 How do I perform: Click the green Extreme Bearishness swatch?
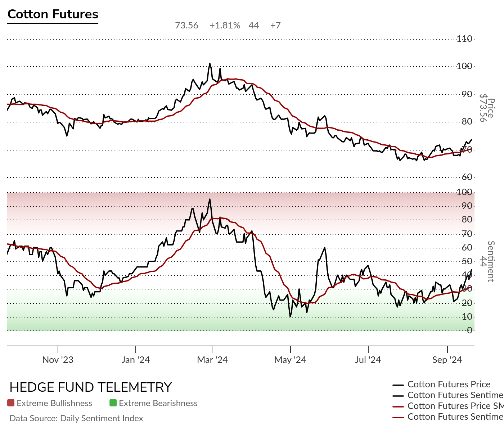pos(113,403)
